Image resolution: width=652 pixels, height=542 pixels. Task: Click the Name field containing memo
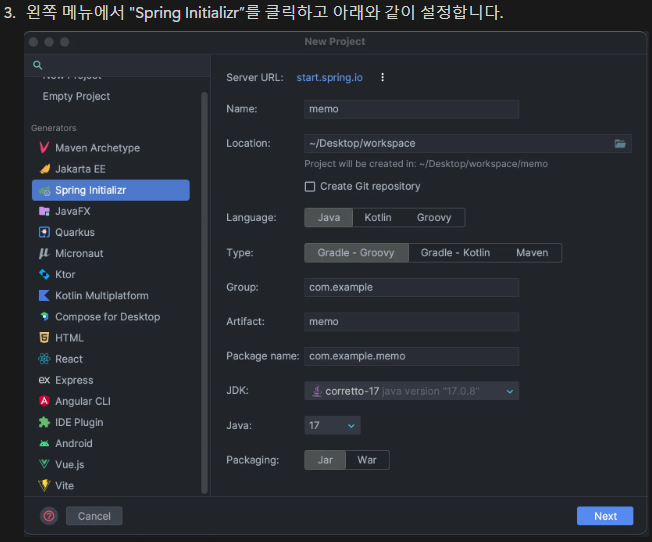pos(411,109)
